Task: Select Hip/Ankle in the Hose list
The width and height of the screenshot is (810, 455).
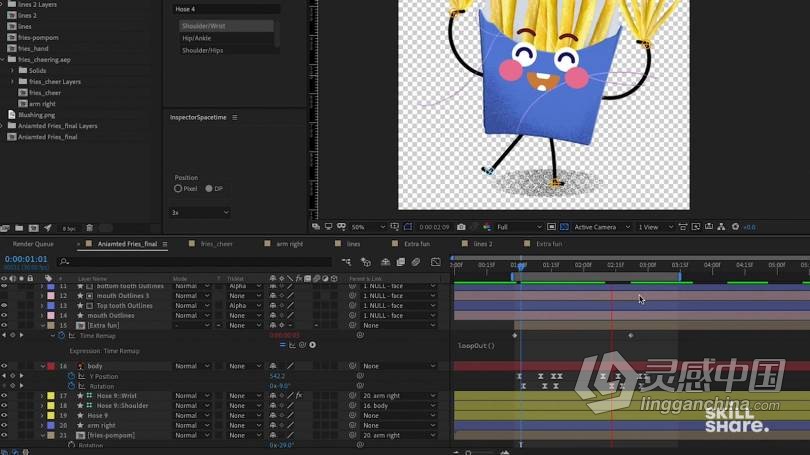Action: [226, 38]
